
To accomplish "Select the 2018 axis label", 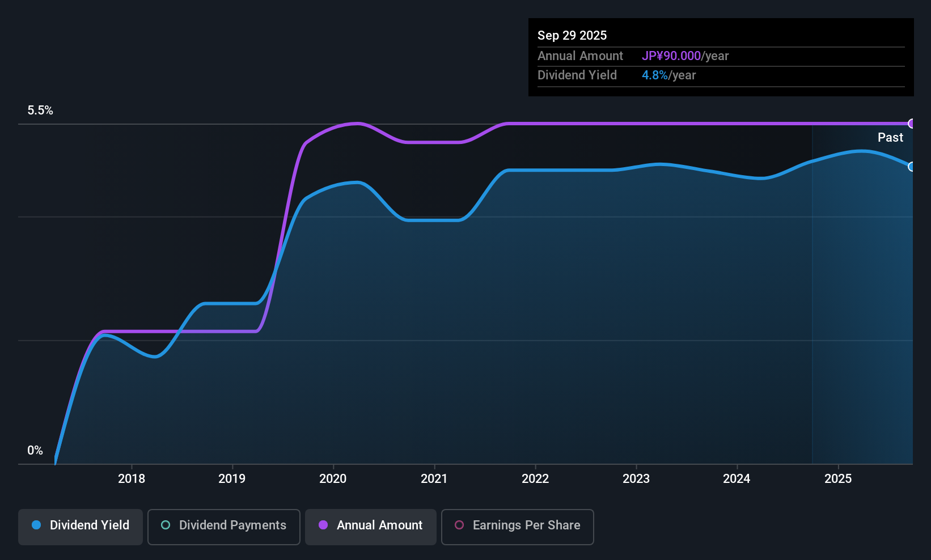I will tap(132, 478).
